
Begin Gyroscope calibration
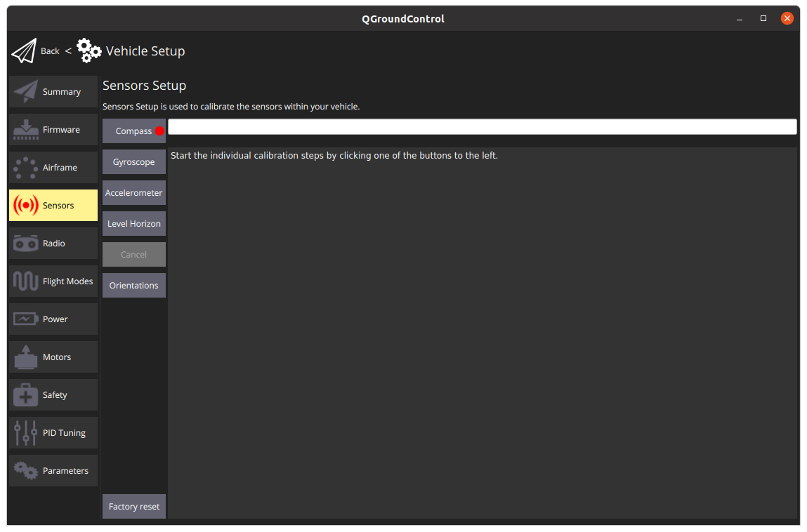tap(133, 161)
